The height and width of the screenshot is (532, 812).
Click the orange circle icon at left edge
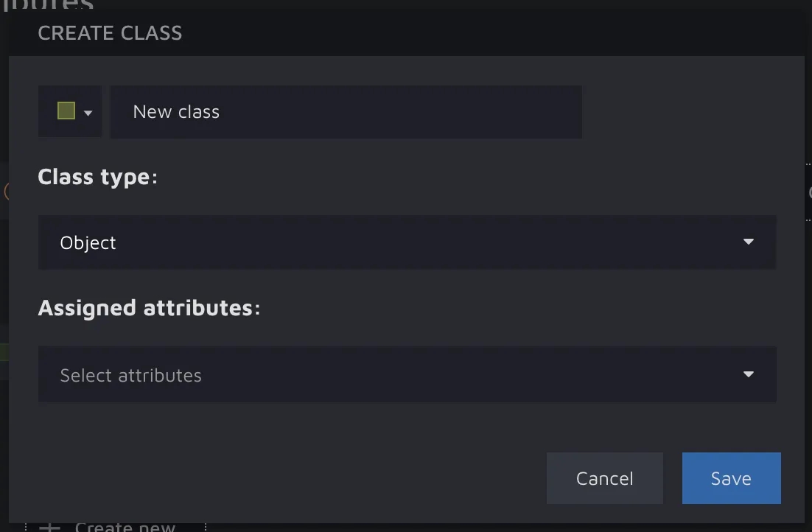6,192
